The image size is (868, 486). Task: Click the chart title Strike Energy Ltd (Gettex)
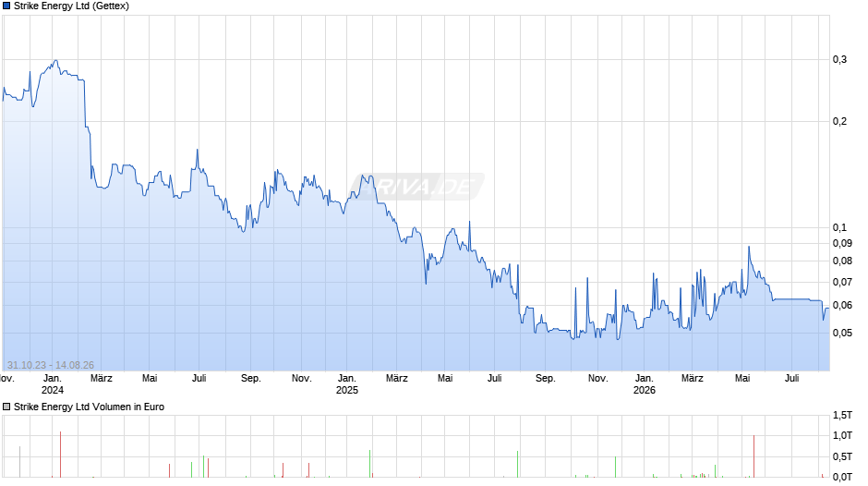pos(71,6)
